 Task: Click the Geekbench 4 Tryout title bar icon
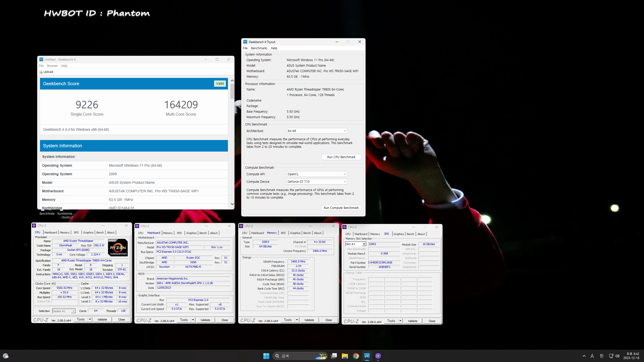(x=245, y=42)
